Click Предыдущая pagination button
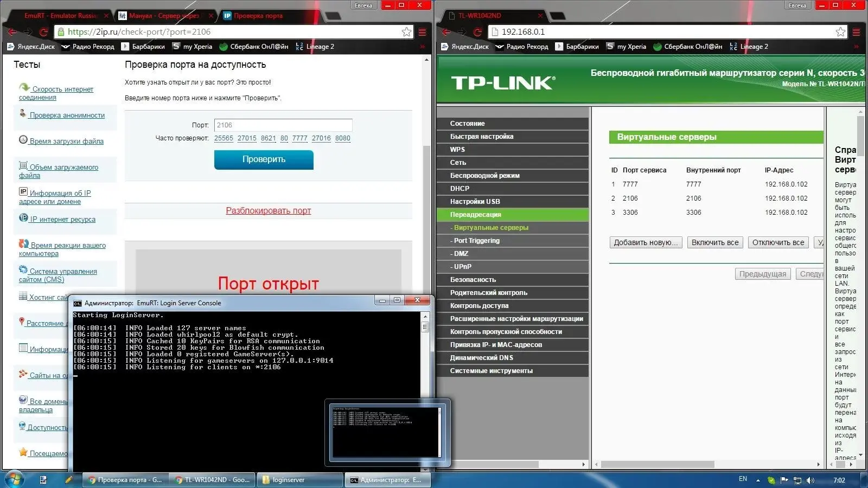Screen dimensions: 868x488 762,274
